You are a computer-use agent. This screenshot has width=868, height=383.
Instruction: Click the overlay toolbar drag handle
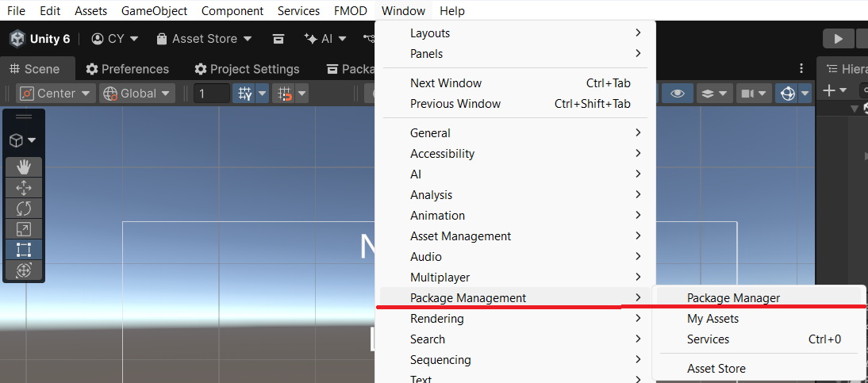(x=24, y=117)
